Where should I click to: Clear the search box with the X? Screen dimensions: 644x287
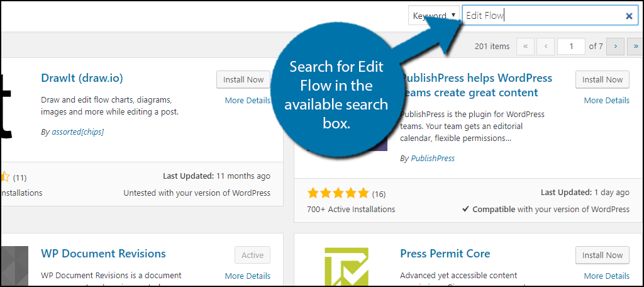[629, 16]
